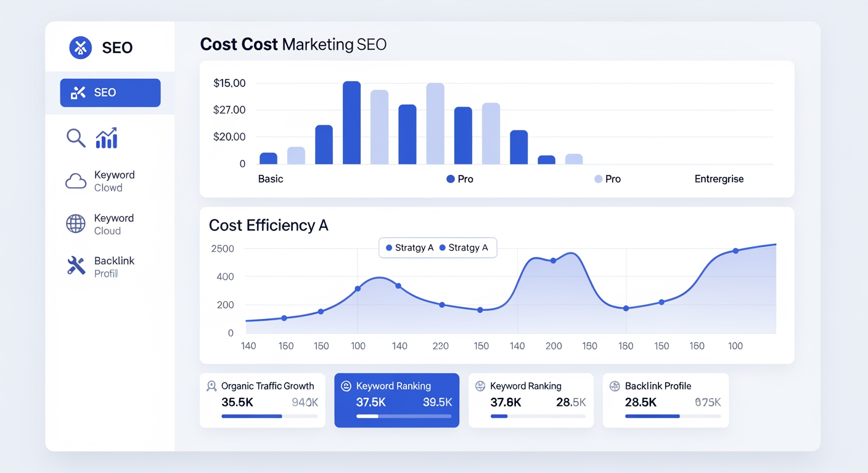Click the magnifying glass search icon

pos(76,138)
